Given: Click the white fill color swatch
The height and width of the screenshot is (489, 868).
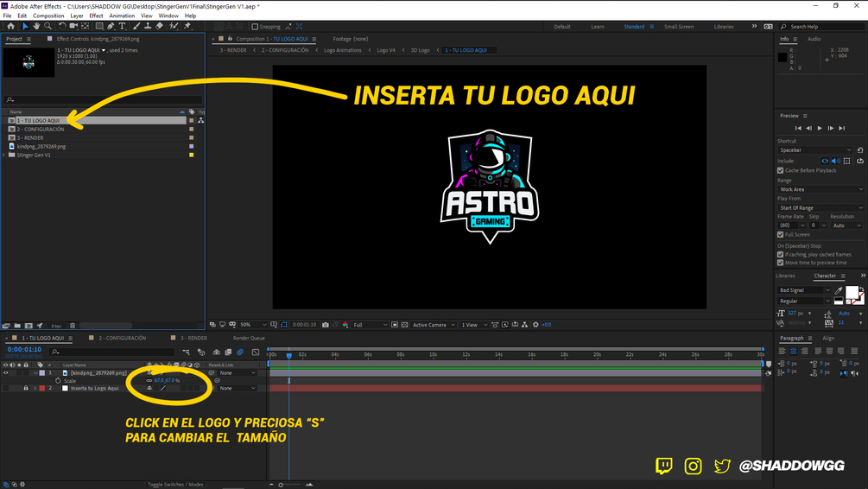Looking at the screenshot, I should (x=852, y=292).
